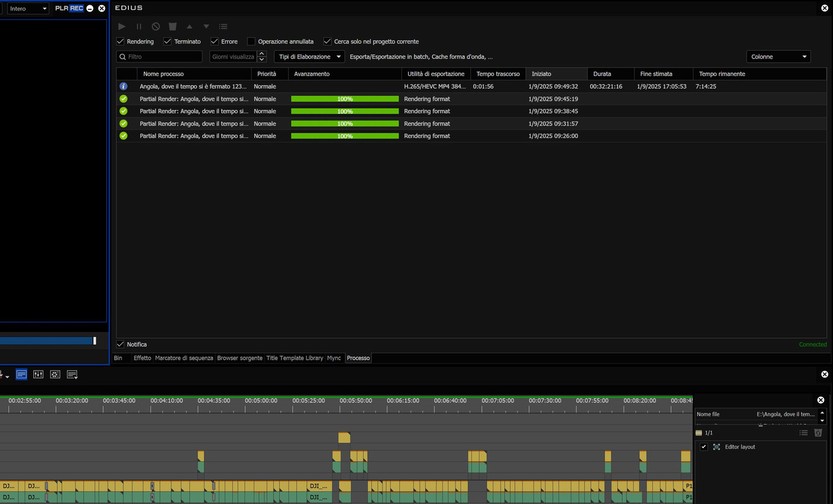This screenshot has height=504, width=833.
Task: Click the mixer panel icon below the timeline toolbar
Action: [x=38, y=374]
